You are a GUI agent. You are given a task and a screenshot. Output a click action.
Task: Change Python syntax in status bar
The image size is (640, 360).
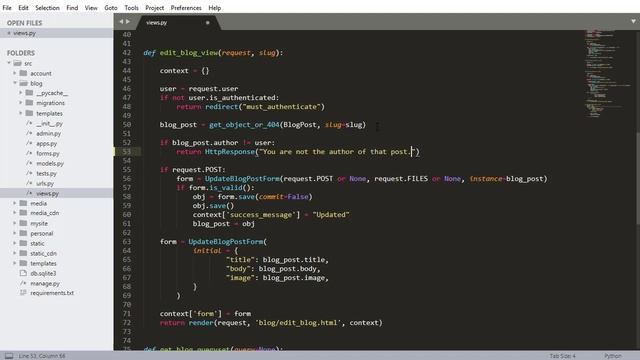[x=613, y=356]
